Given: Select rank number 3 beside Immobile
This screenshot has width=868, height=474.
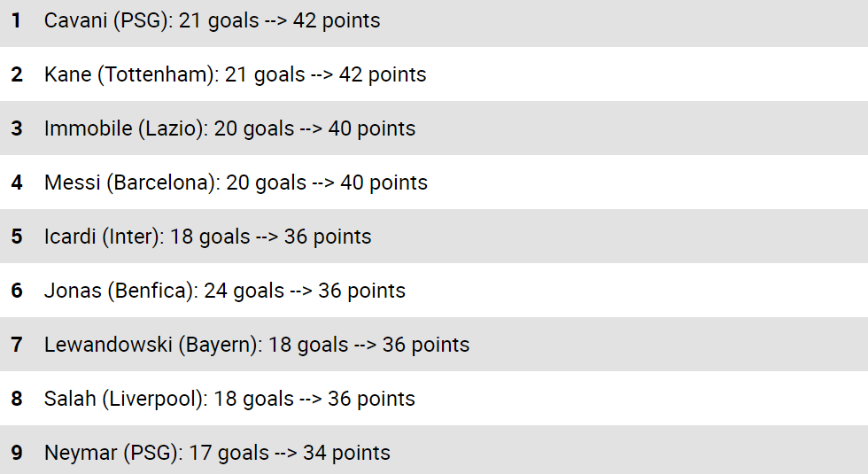Looking at the screenshot, I should (17, 128).
